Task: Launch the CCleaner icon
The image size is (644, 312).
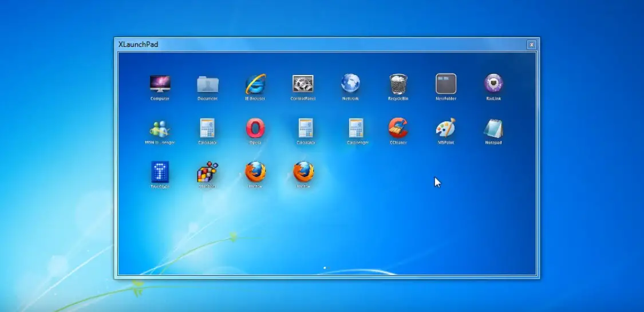Action: (398, 128)
